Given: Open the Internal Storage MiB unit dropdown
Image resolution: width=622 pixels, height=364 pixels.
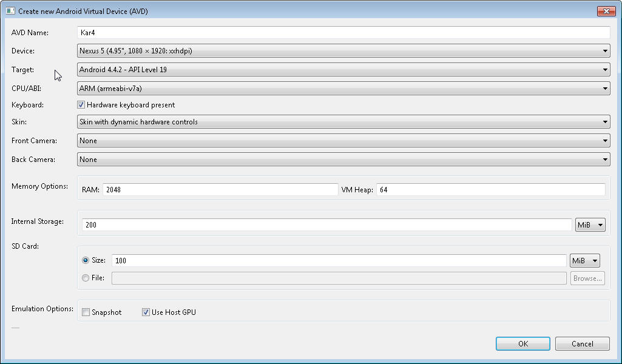Looking at the screenshot, I should tap(590, 225).
